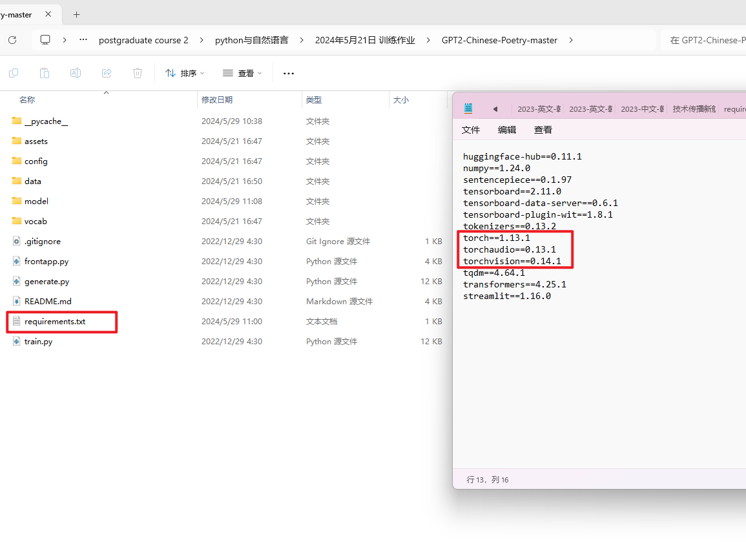
Task: Open the Notepad 编辑 menu
Action: (507, 130)
